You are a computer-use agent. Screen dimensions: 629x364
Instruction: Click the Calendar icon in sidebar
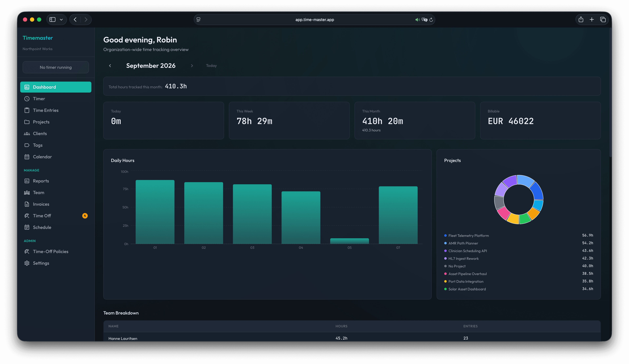pos(27,157)
